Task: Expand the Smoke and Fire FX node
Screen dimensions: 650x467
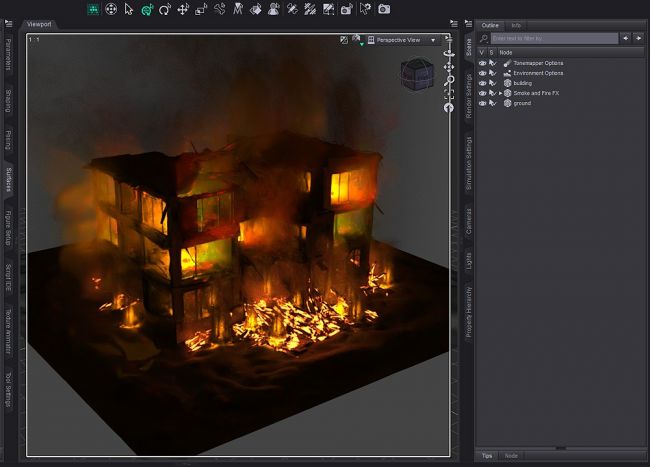Action: tap(501, 93)
